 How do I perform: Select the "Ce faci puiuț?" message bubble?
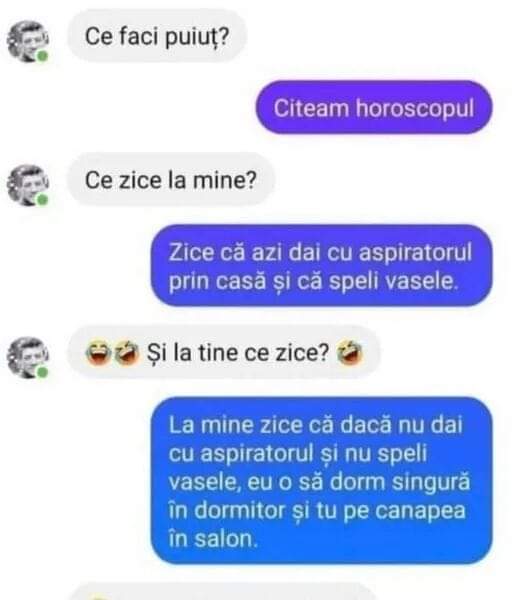(157, 36)
